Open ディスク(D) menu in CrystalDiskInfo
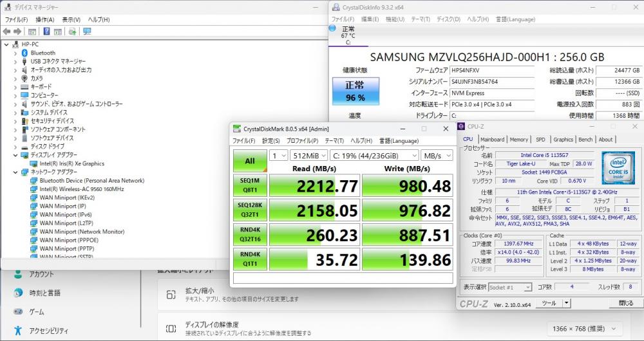 tap(448, 19)
